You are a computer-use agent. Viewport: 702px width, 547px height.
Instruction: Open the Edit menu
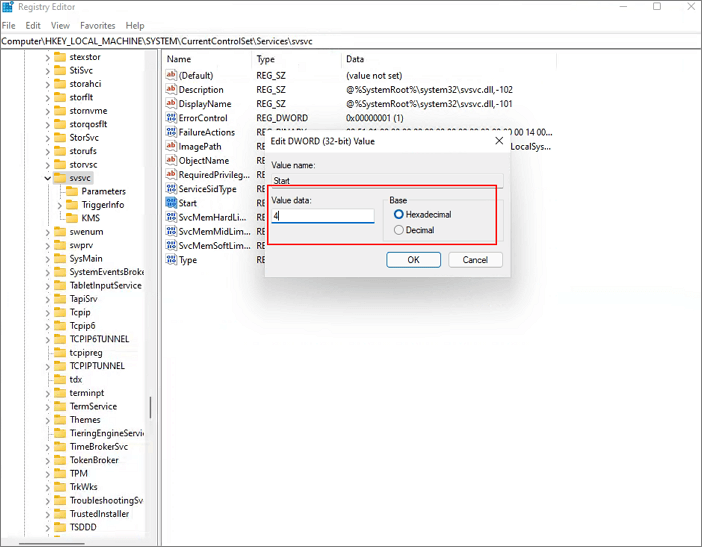[33, 26]
